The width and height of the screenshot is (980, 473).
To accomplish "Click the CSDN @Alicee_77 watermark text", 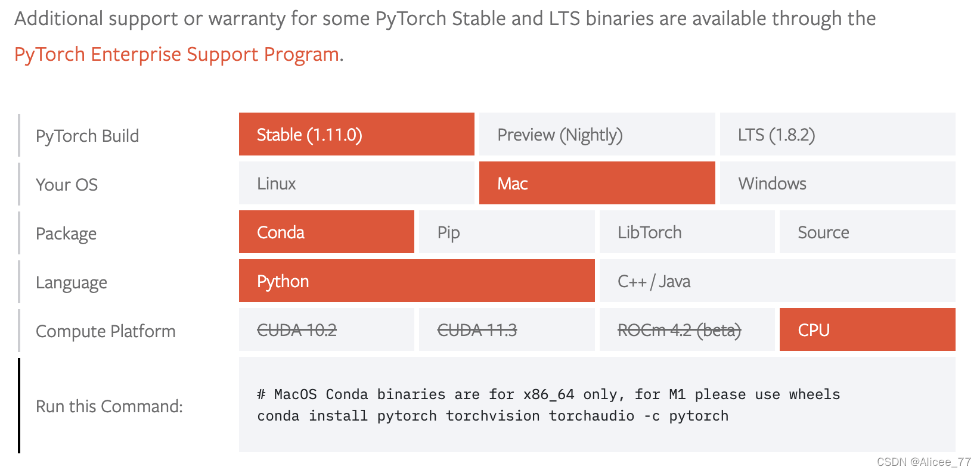I will click(921, 461).
